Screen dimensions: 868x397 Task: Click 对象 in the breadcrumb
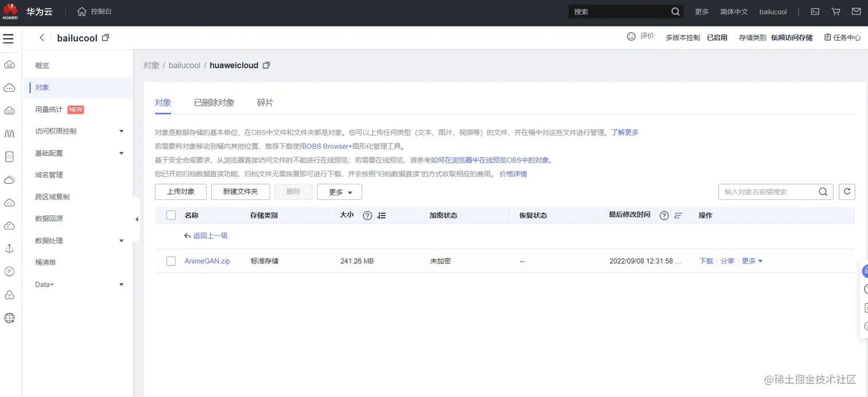152,65
